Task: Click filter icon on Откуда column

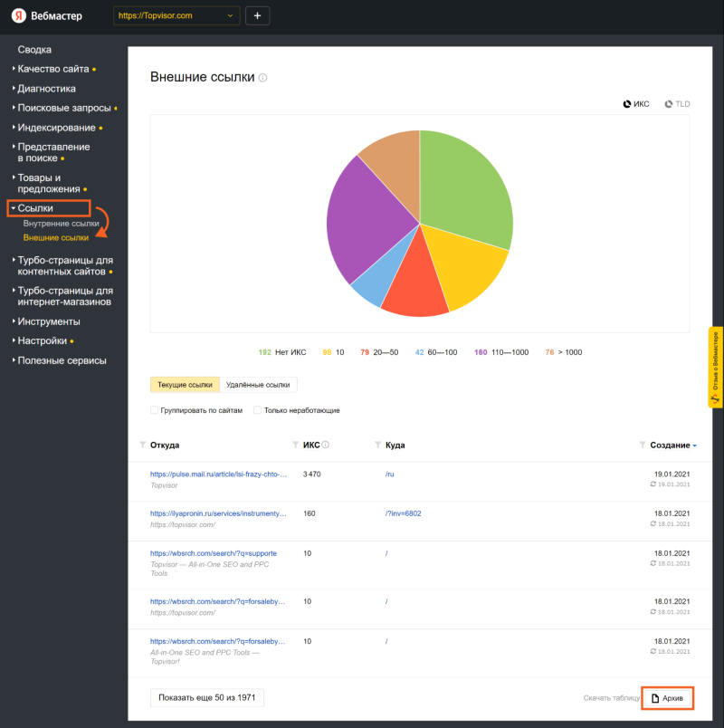Action: click(x=143, y=445)
